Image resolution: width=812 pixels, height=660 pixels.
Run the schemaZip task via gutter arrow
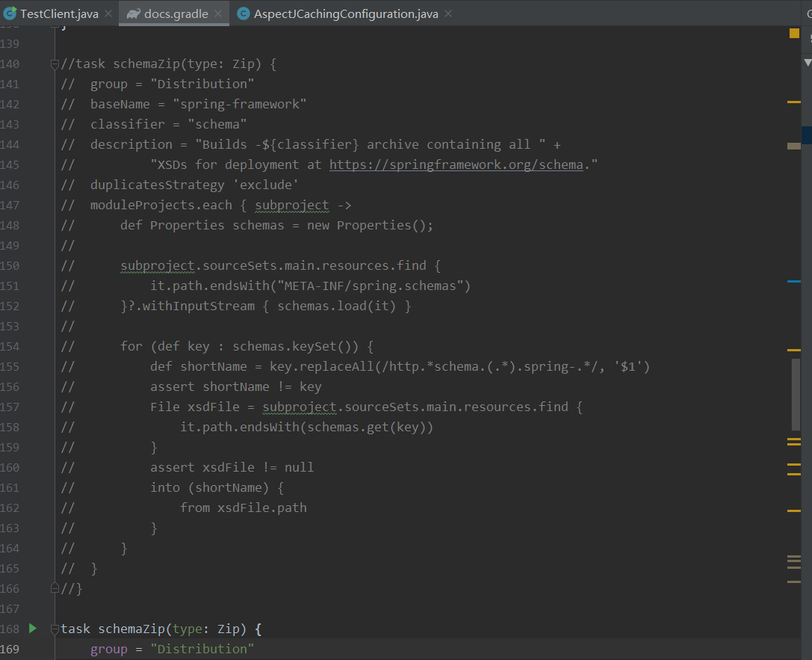(33, 629)
